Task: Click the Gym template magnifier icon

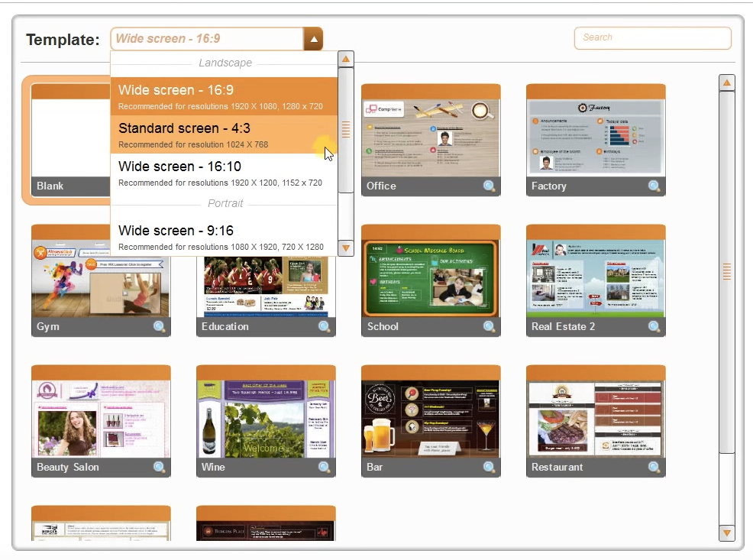Action: 159,327
